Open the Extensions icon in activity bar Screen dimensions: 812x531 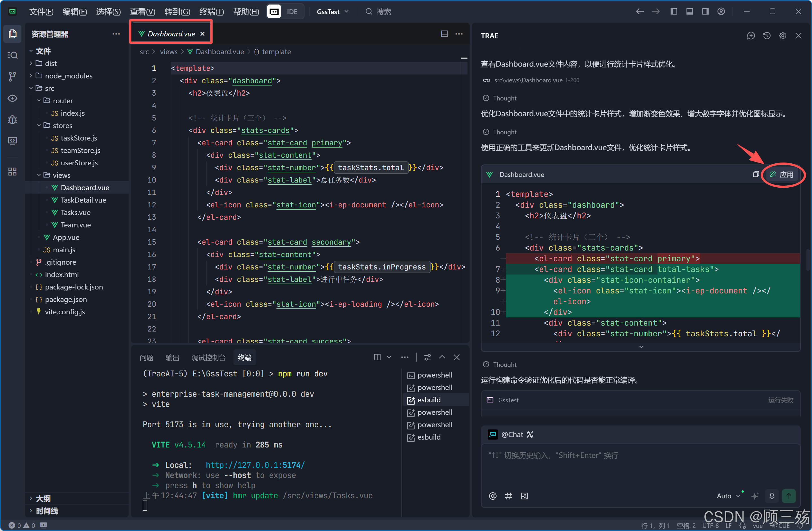pyautogui.click(x=12, y=171)
